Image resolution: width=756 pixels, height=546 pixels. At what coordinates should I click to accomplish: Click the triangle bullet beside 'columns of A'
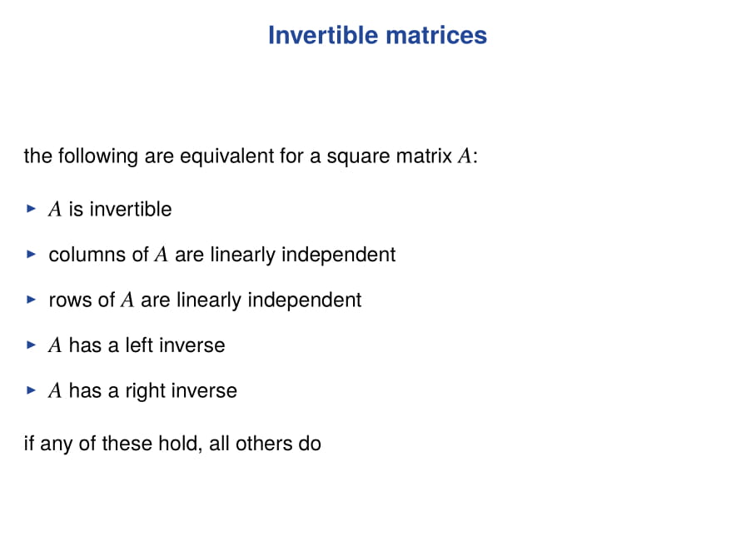pyautogui.click(x=32, y=255)
